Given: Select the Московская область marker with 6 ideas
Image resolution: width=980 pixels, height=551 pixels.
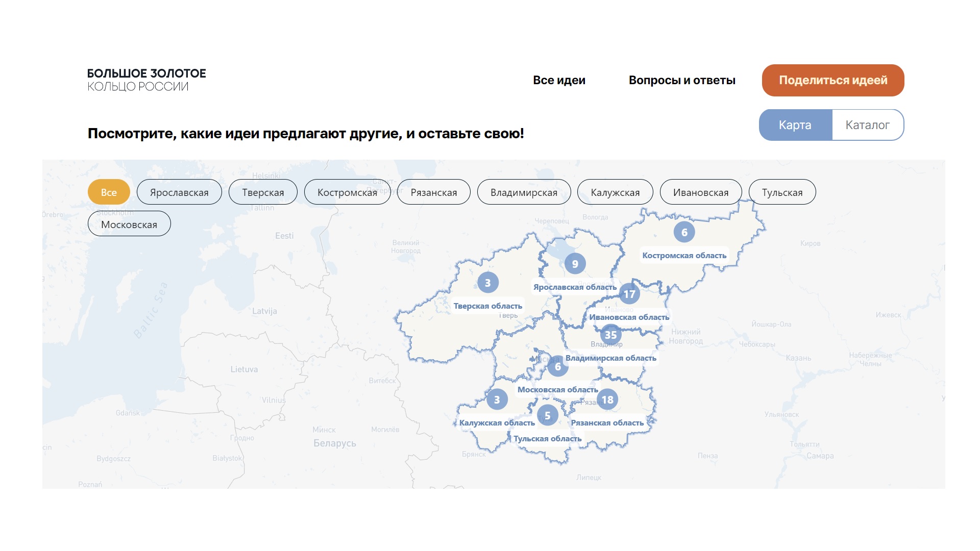Looking at the screenshot, I should click(x=557, y=367).
